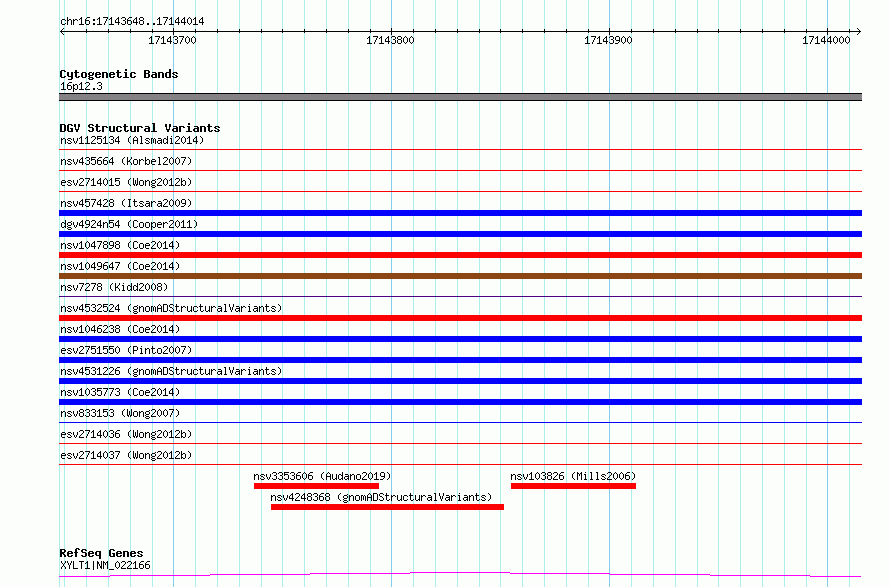The width and height of the screenshot is (890, 587).
Task: Click the 17144000 ruler position
Action: [826, 40]
